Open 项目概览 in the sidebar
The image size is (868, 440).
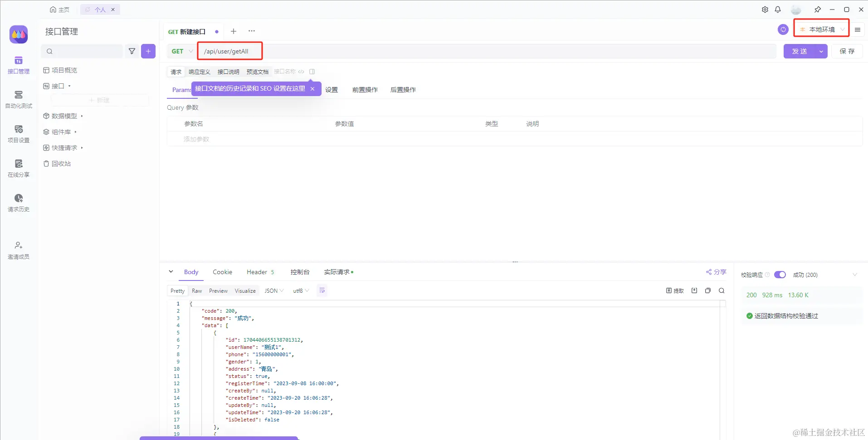60,70
